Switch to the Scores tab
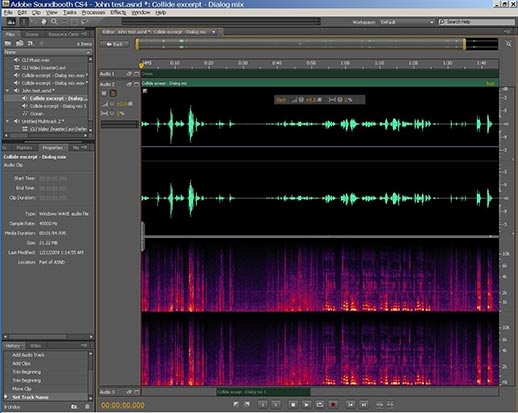Viewport: 518px width, 413px height. point(32,34)
